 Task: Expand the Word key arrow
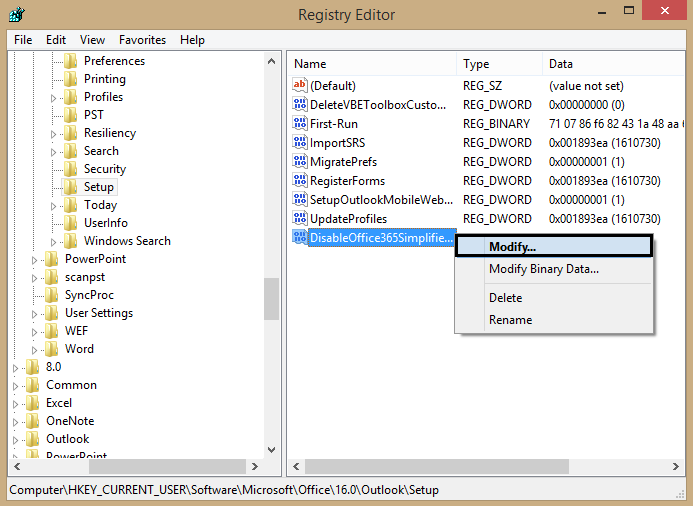(x=34, y=350)
